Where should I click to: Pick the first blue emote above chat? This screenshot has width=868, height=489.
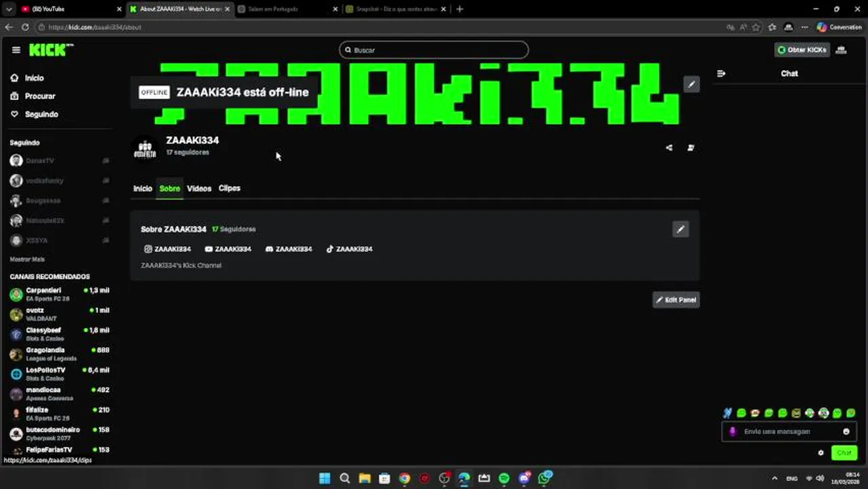click(x=727, y=413)
